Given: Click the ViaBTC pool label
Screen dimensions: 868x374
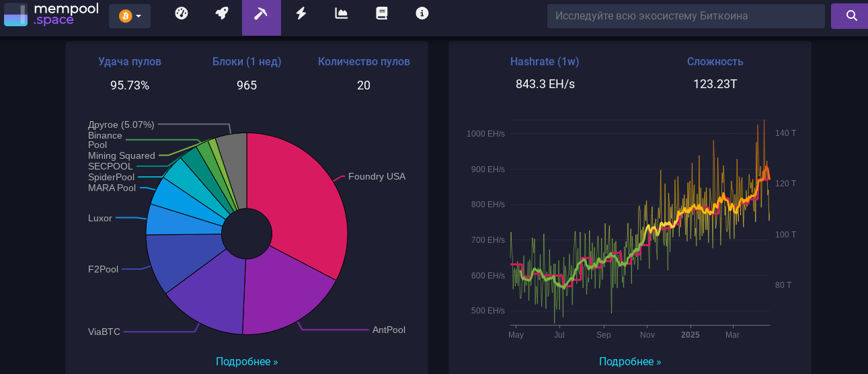Looking at the screenshot, I should pyautogui.click(x=104, y=332).
